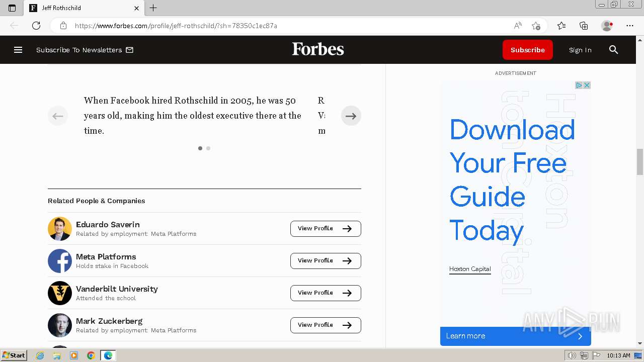The image size is (644, 362).
Task: Open AdChoices info triangle icon
Action: pyautogui.click(x=579, y=85)
